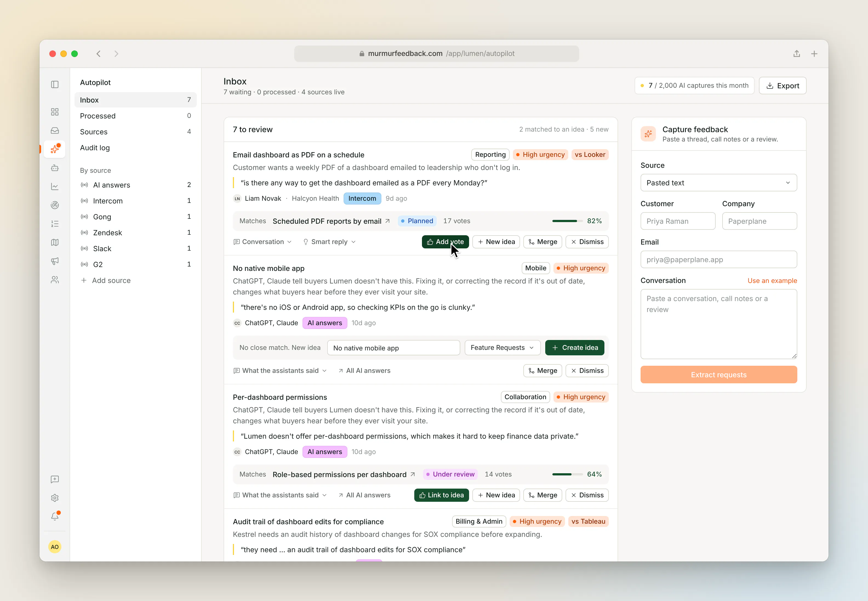The width and height of the screenshot is (868, 601).
Task: Click the 82% match confidence bar
Action: click(567, 221)
